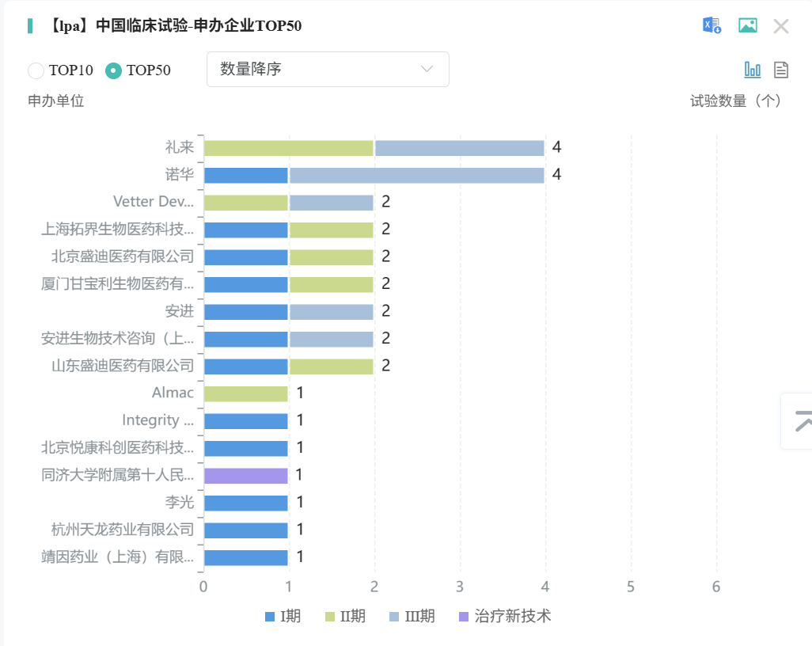Switch to bar chart view
Viewport: 812px width, 646px height.
coord(752,70)
